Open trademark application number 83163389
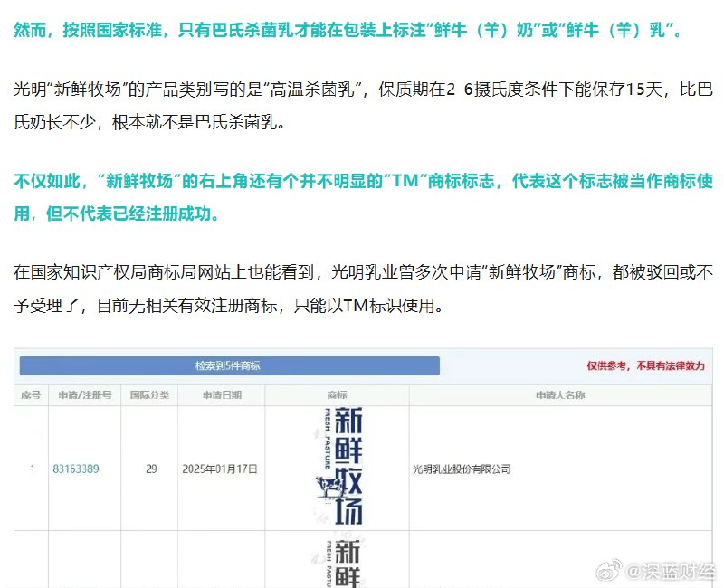 [76, 469]
